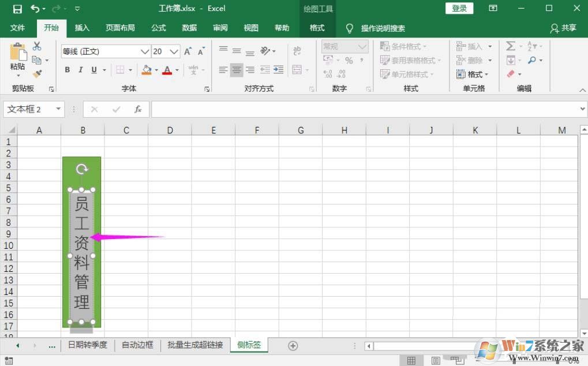The width and height of the screenshot is (588, 366).
Task: Click the 登录 sign-in button
Action: tap(459, 8)
